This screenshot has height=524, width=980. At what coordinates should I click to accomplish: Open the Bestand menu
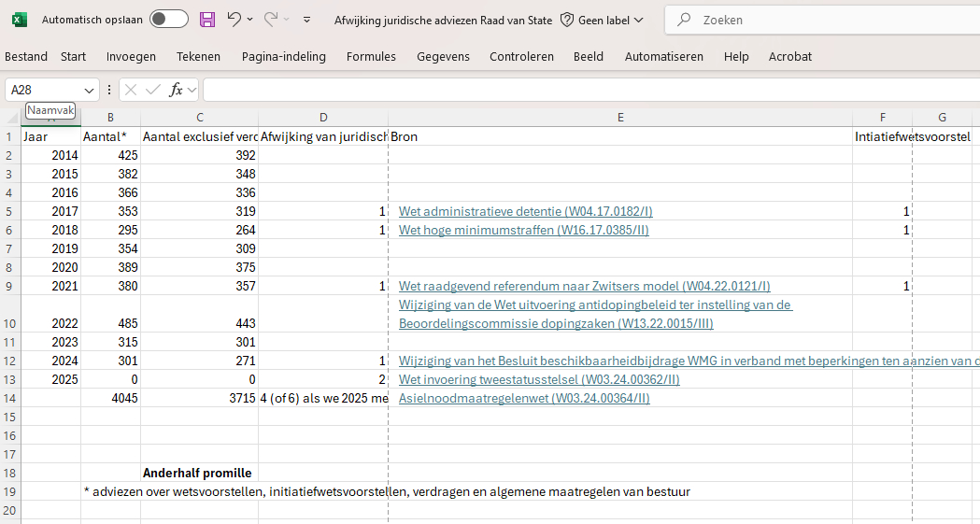click(26, 56)
